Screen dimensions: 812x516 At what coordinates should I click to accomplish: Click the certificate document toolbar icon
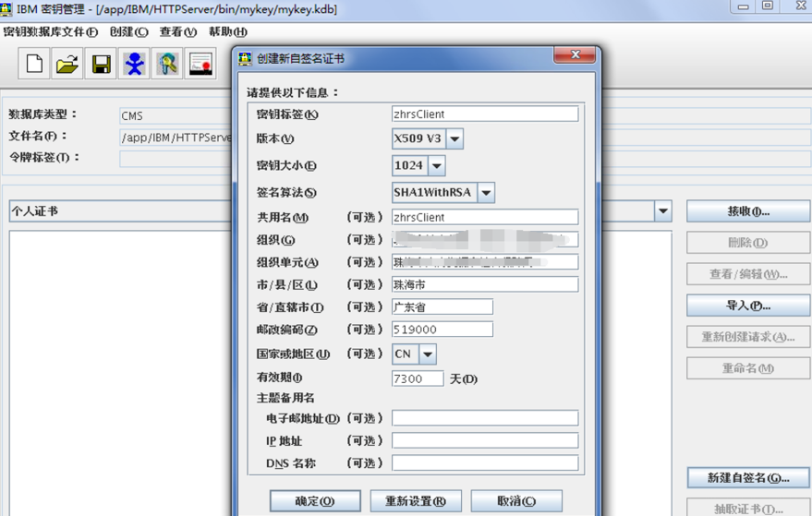200,64
